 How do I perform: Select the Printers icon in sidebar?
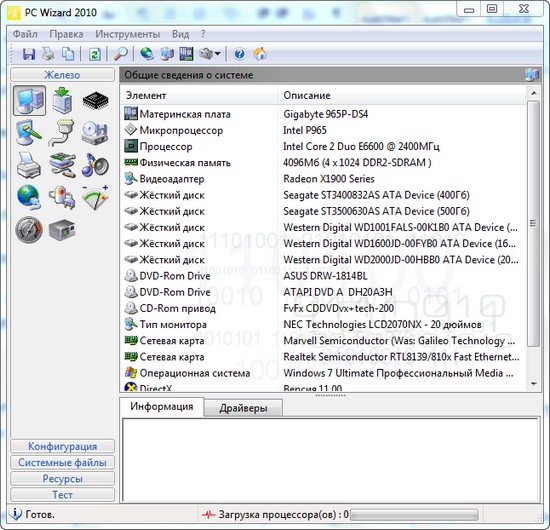click(x=29, y=165)
